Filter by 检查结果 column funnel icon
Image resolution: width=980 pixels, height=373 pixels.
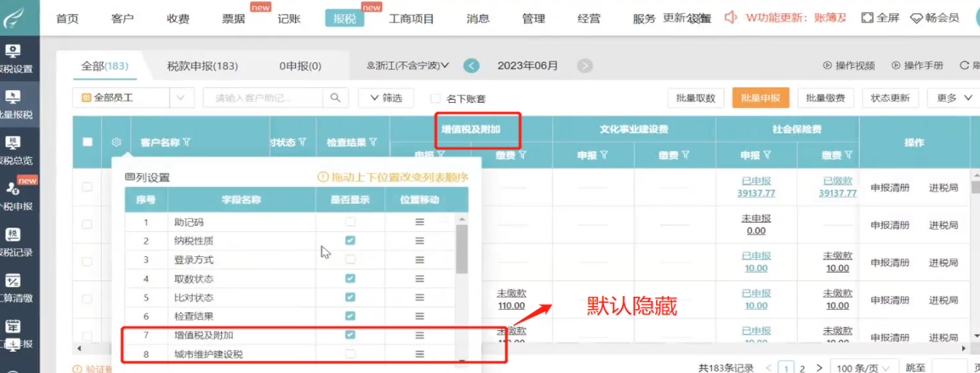tap(373, 143)
